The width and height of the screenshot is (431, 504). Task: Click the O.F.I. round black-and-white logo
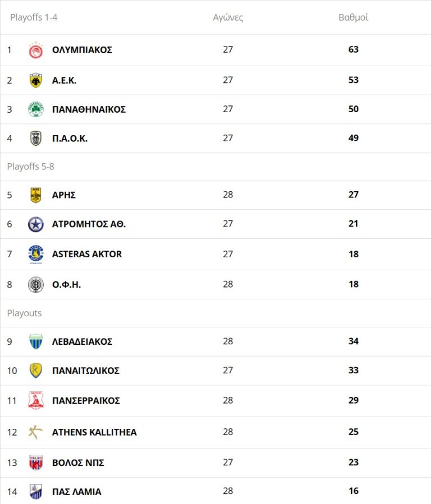[x=36, y=285]
